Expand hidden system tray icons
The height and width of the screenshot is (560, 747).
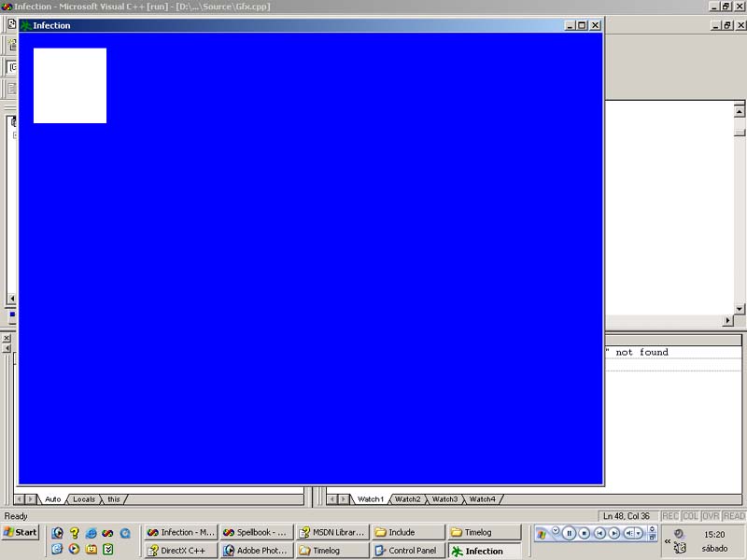click(668, 541)
